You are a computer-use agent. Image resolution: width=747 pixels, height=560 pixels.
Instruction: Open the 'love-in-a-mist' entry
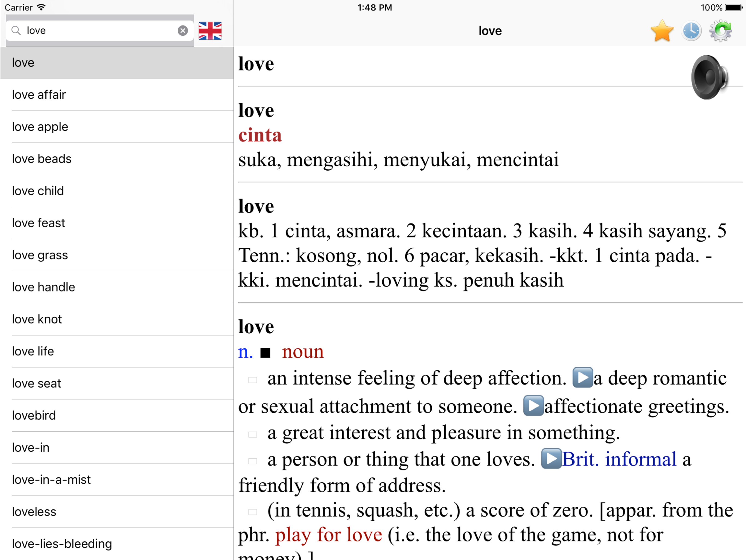[x=51, y=480]
